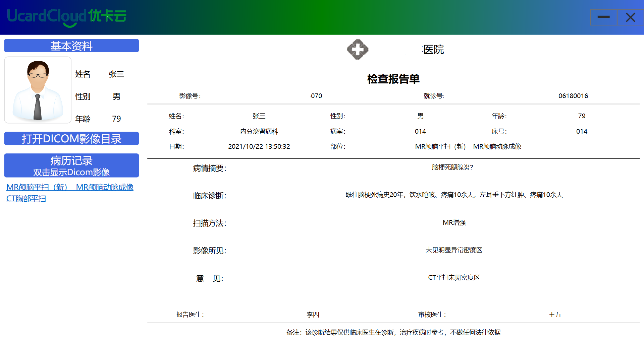Click the 病历记录 panel button
The width and height of the screenshot is (644, 345).
pyautogui.click(x=71, y=165)
